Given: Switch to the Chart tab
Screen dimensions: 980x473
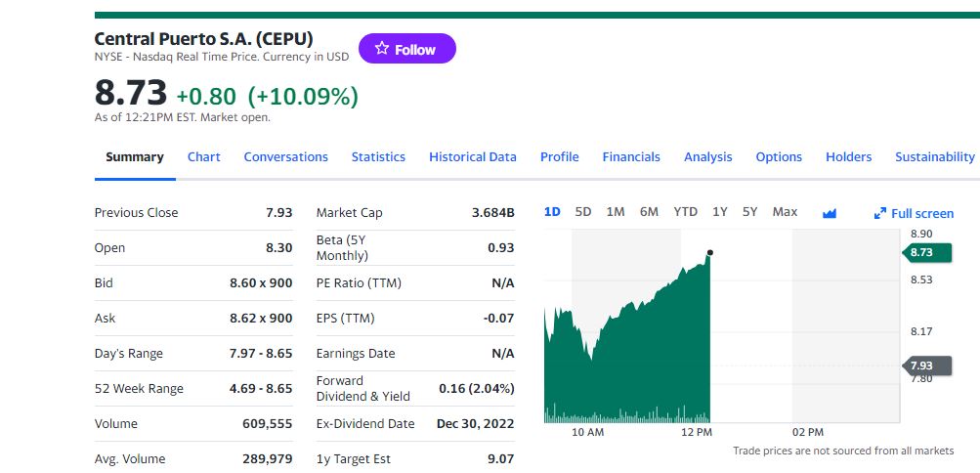Looking at the screenshot, I should 204,156.
